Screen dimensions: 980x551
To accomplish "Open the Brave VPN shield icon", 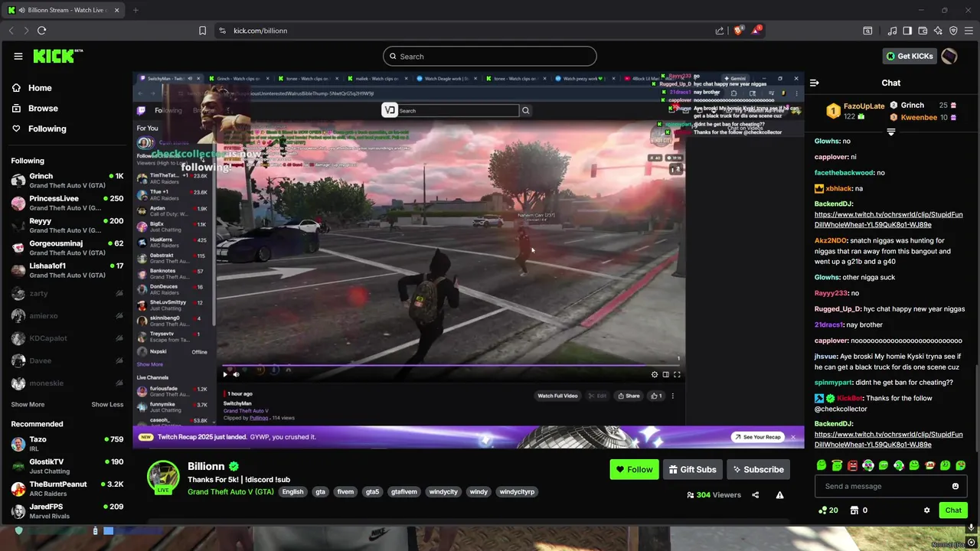I will (x=953, y=31).
